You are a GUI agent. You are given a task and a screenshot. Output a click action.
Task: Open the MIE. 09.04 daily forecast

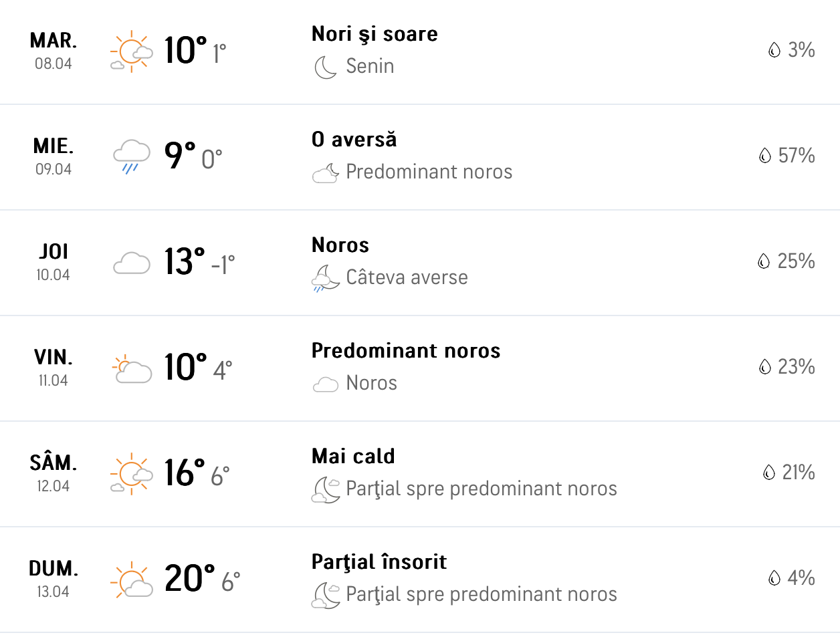(x=54, y=156)
